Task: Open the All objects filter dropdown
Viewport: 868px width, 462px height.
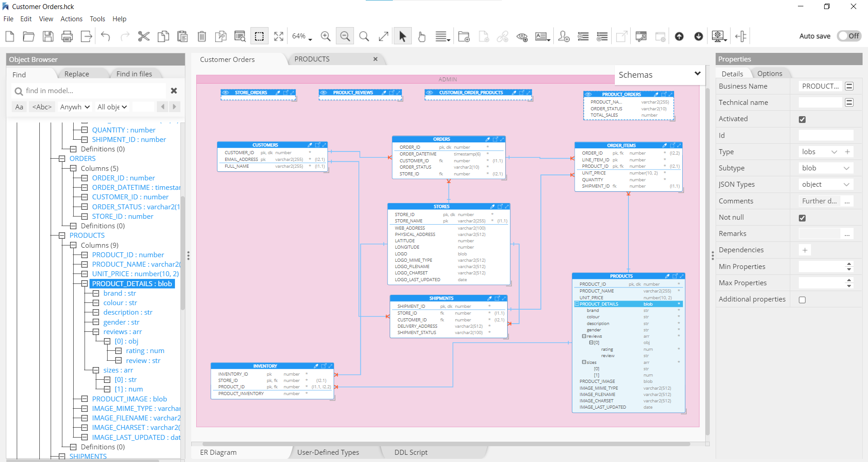Action: click(x=112, y=107)
